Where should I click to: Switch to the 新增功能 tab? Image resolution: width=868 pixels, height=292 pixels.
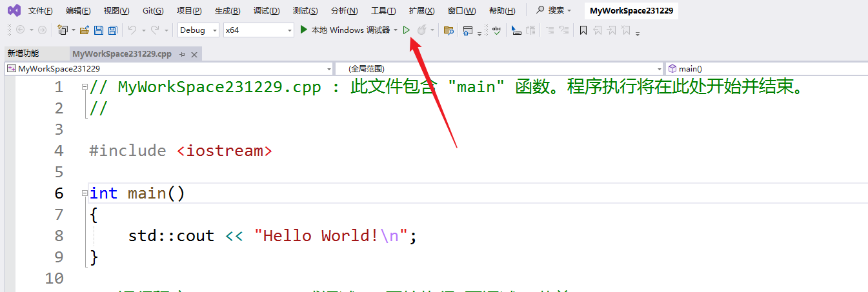pos(23,54)
